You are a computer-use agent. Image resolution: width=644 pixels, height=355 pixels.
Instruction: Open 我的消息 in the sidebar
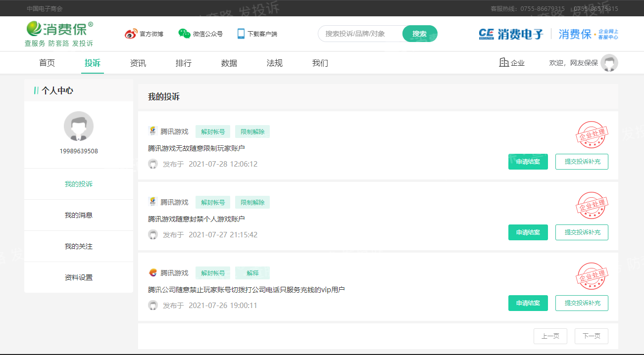coord(79,215)
